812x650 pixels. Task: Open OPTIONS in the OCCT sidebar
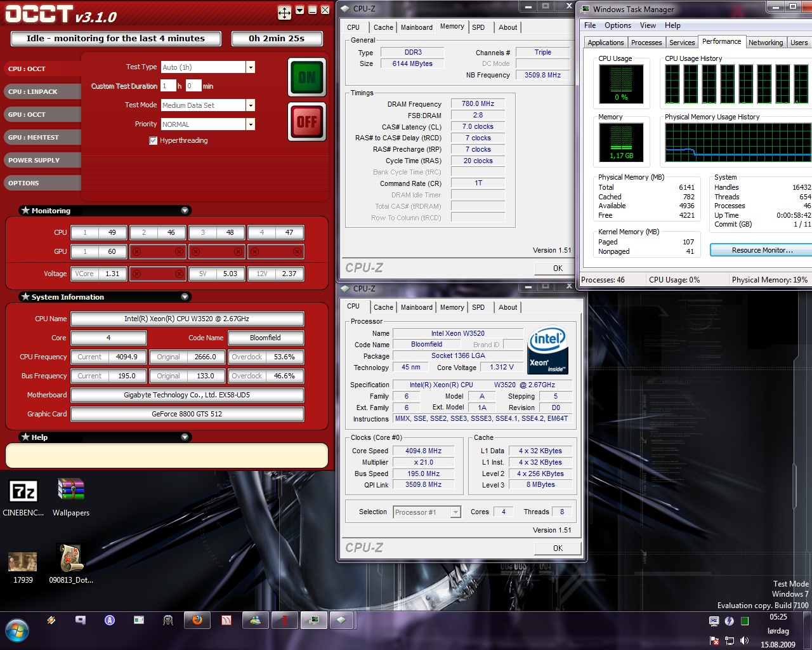click(43, 183)
